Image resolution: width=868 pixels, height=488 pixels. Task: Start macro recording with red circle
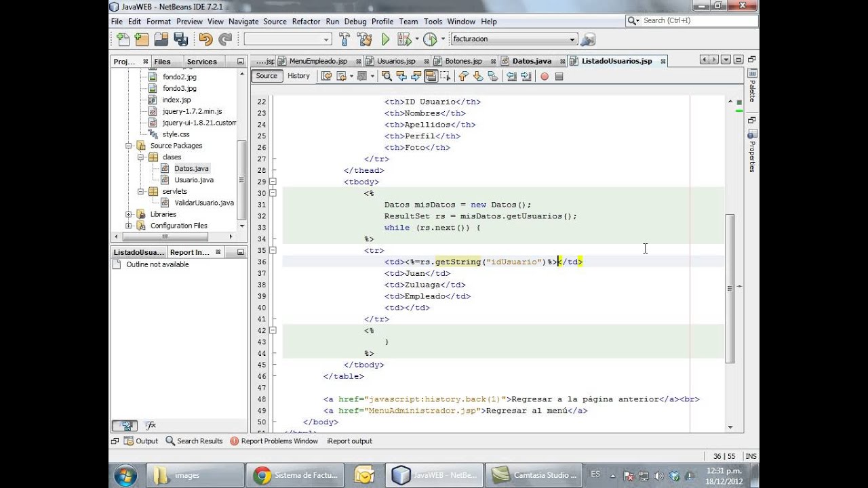545,77
